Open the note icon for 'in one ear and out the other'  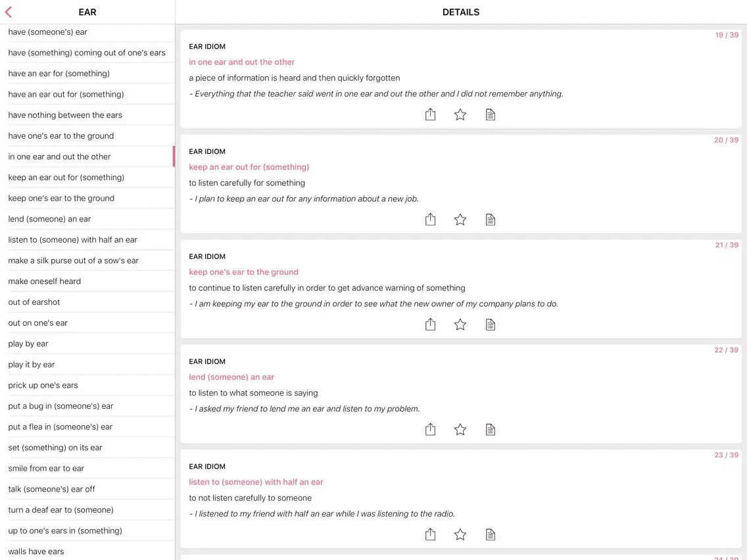(x=491, y=114)
